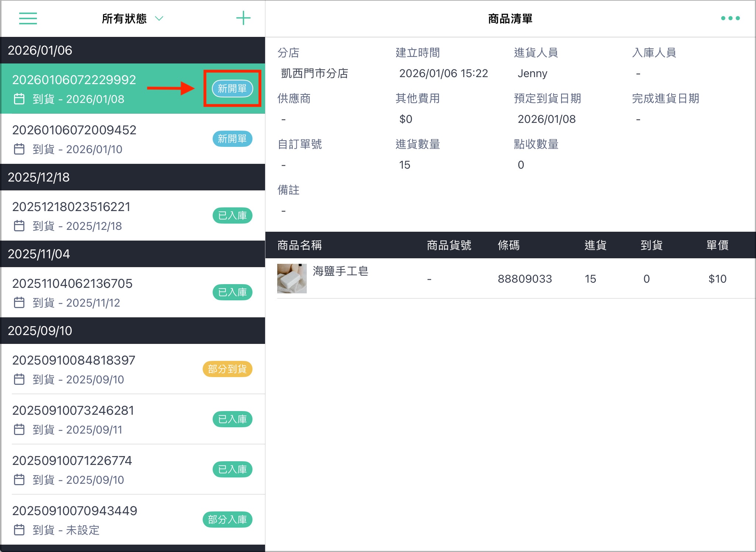Click calendar icon beside 到貨 - 未設定
The image size is (756, 552).
[19, 530]
